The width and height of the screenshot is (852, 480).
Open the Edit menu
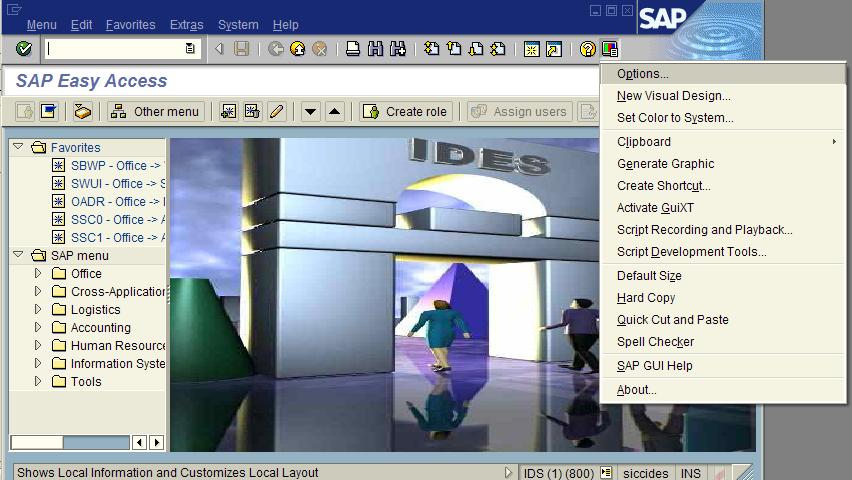click(82, 25)
